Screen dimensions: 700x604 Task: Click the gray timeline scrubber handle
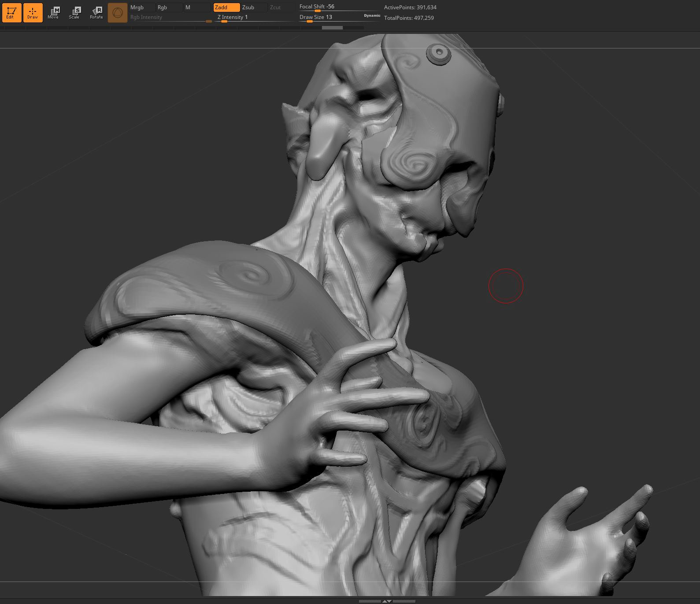[x=332, y=28]
